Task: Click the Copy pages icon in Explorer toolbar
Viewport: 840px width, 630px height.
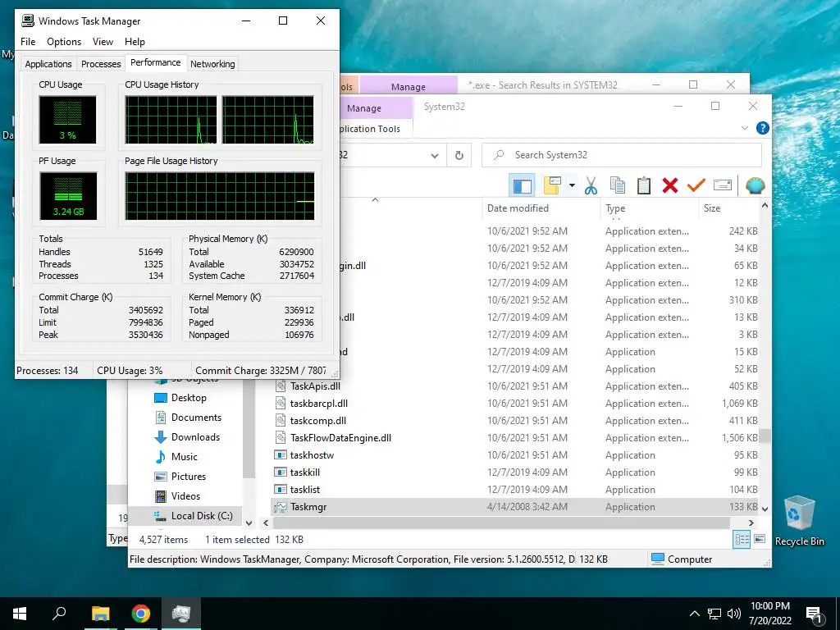Action: click(x=617, y=185)
